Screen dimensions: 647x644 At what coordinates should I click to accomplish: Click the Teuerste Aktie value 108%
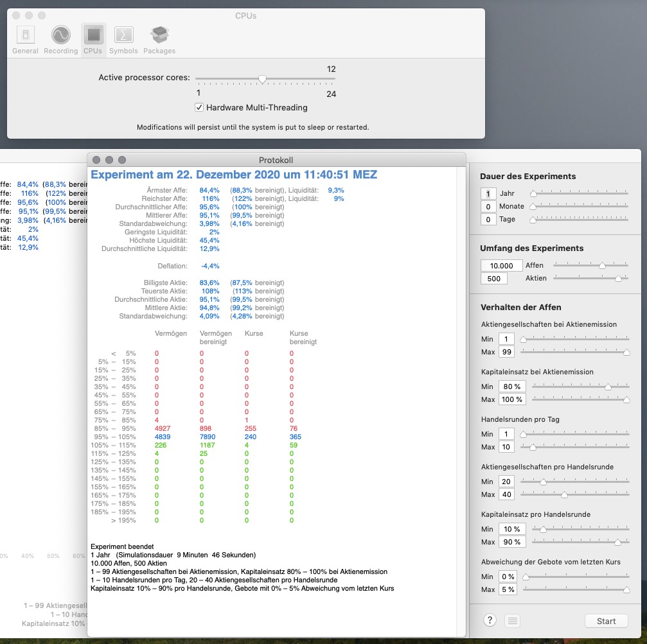211,291
